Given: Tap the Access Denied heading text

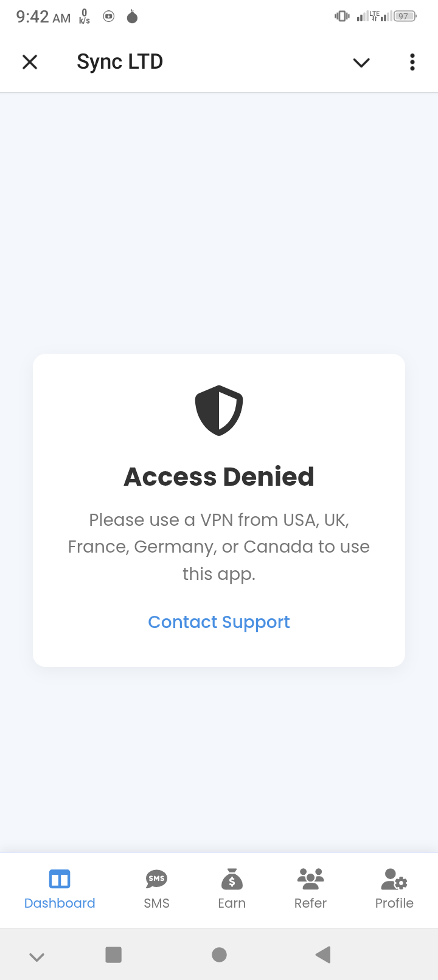Looking at the screenshot, I should [219, 477].
